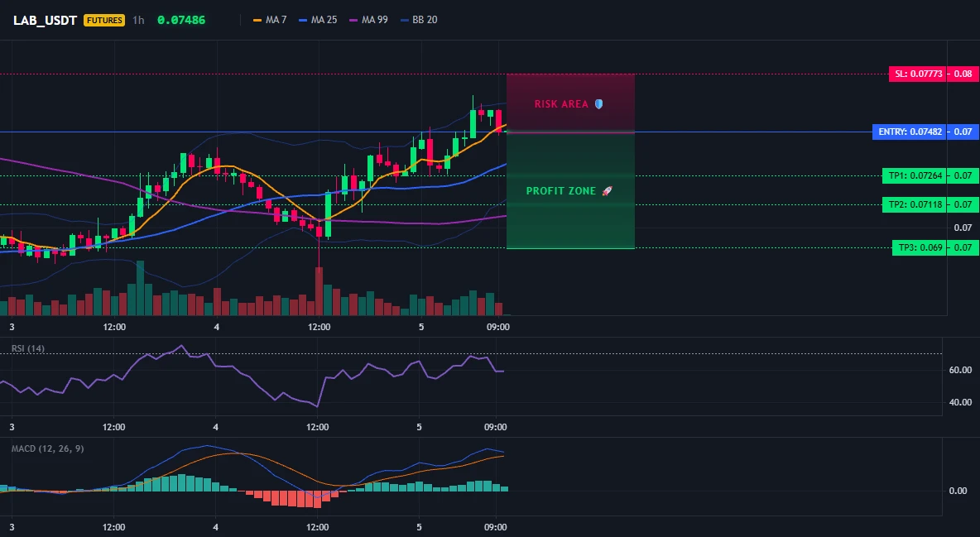Select the TP2: 0.07118 target tag
The height and width of the screenshot is (537, 980).
tap(914, 204)
